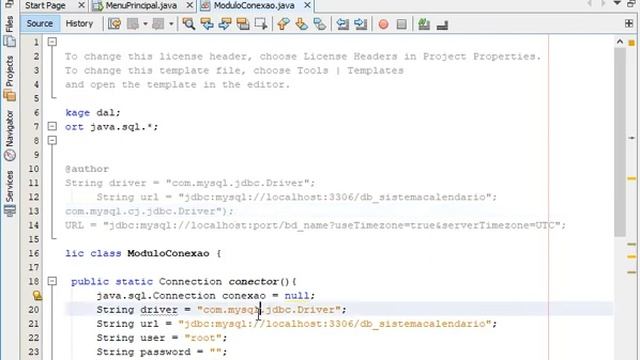The image size is (640, 360).
Task: Select the ModuloConexao.java tab
Action: pos(254,5)
